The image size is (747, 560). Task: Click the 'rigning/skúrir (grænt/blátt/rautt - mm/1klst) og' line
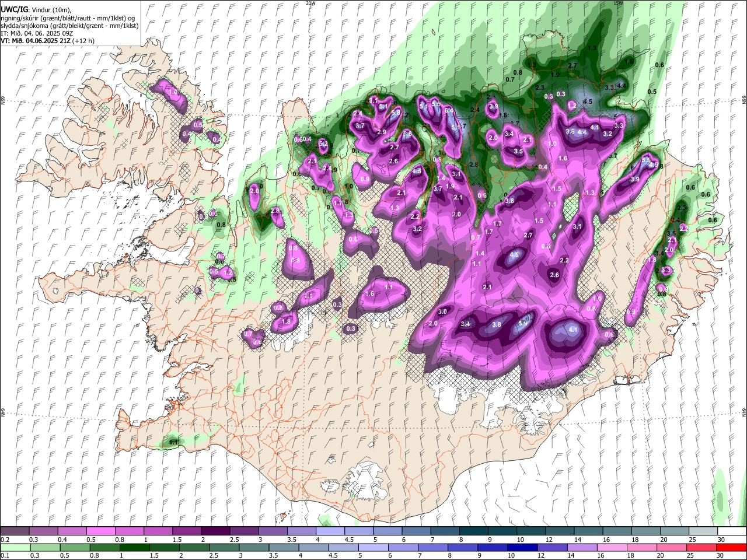coord(68,18)
